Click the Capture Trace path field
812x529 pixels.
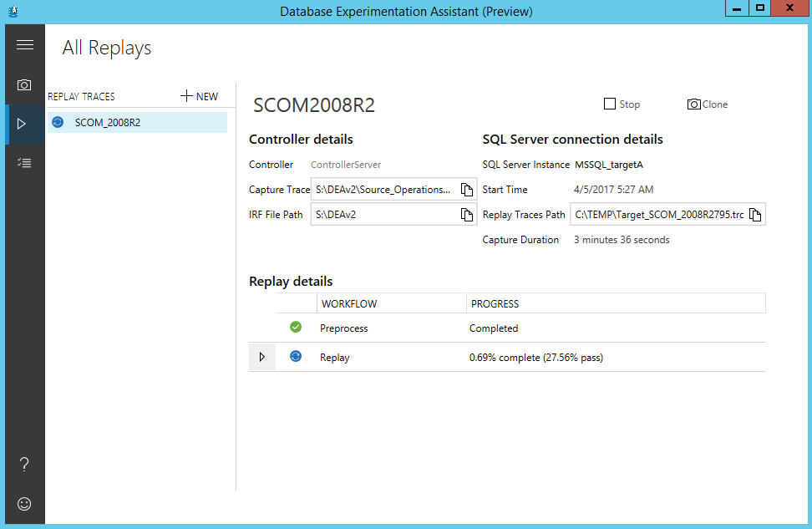tap(383, 190)
